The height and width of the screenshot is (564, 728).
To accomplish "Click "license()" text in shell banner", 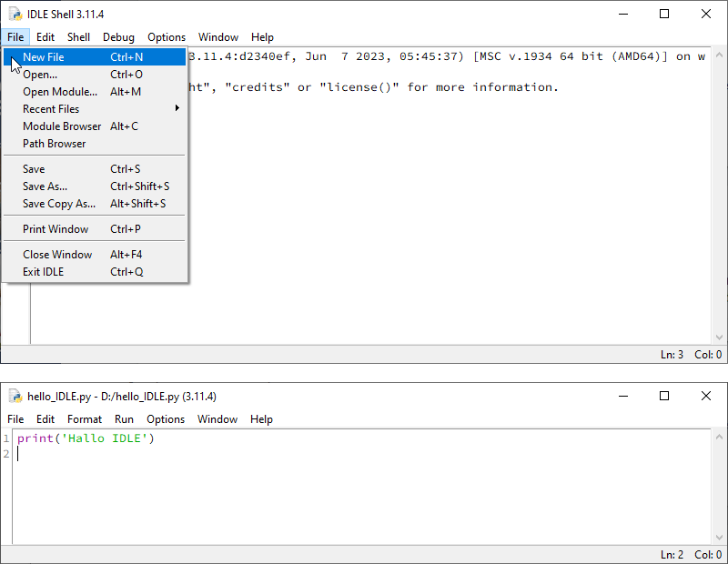I will click(x=359, y=87).
